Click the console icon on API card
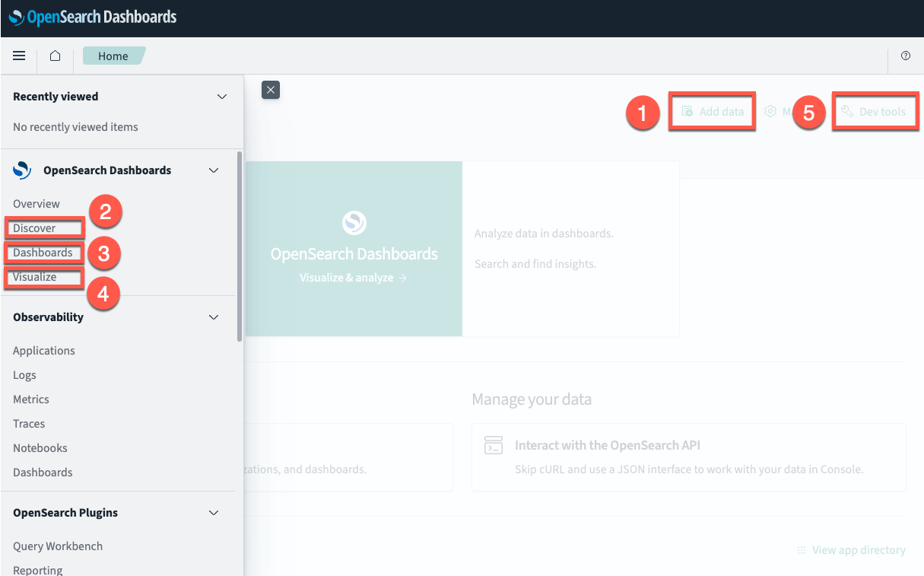 (x=494, y=446)
